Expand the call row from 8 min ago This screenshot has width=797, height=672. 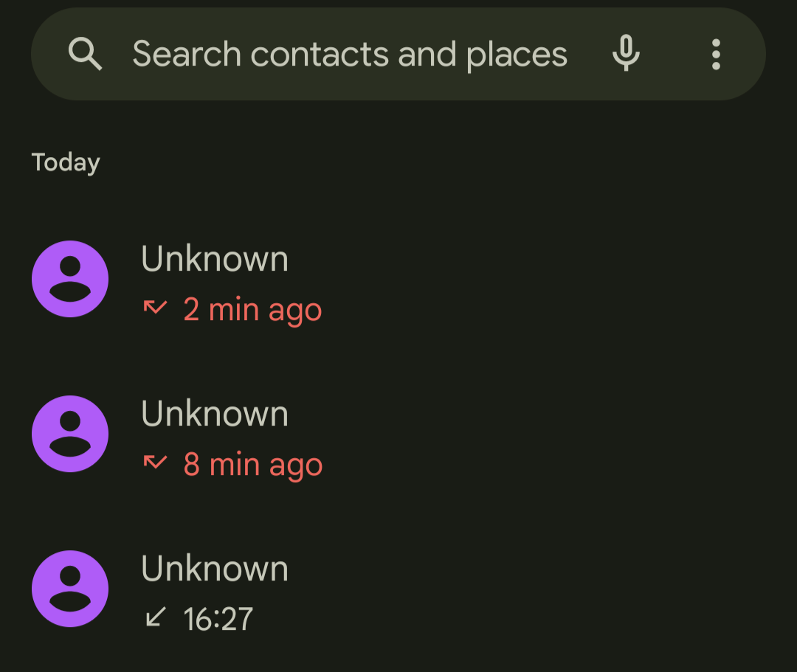(398, 434)
